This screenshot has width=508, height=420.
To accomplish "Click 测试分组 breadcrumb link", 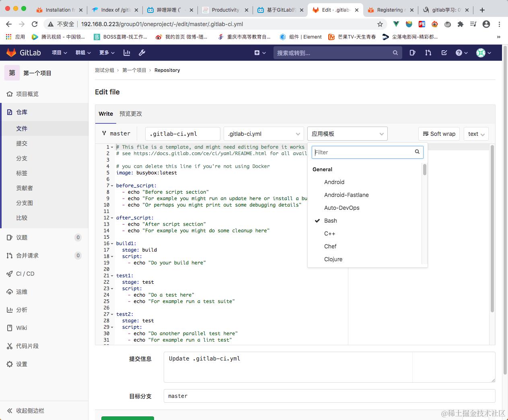I will coord(105,70).
